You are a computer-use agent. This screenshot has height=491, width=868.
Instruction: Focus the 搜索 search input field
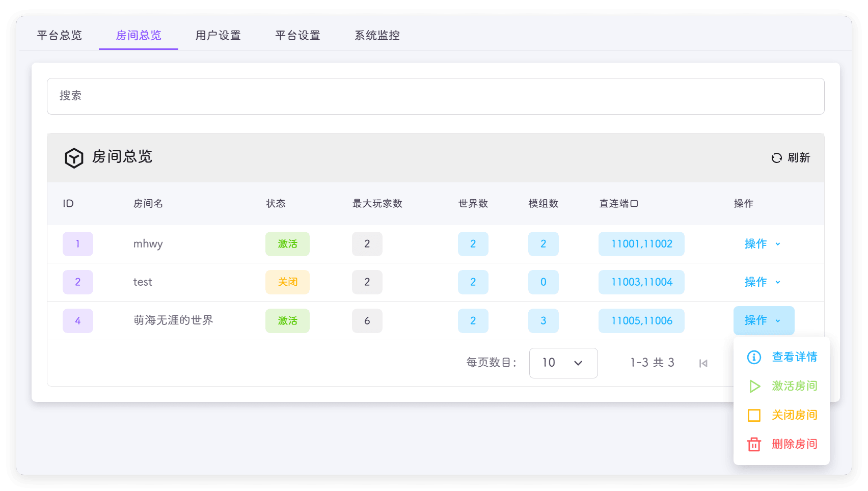click(435, 96)
